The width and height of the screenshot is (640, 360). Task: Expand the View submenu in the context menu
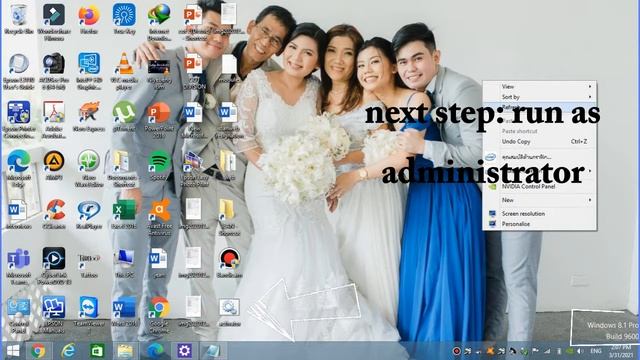pos(540,87)
